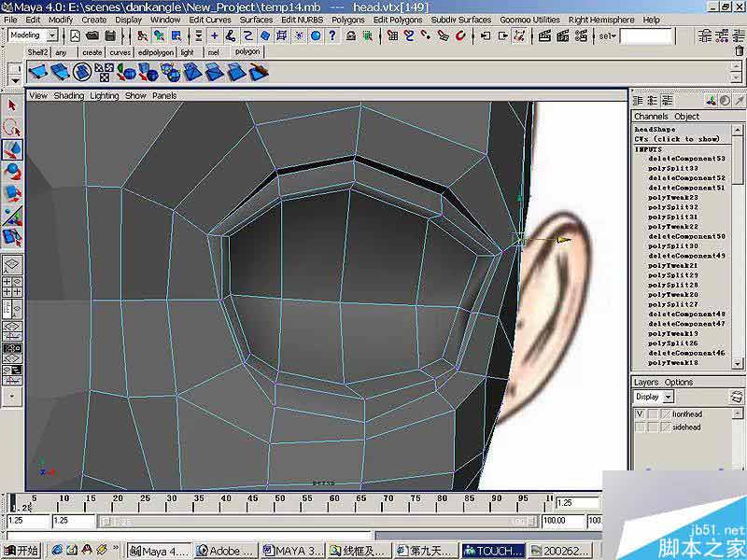Click the range slider bar
The width and height of the screenshot is (747, 560).
(x=317, y=522)
